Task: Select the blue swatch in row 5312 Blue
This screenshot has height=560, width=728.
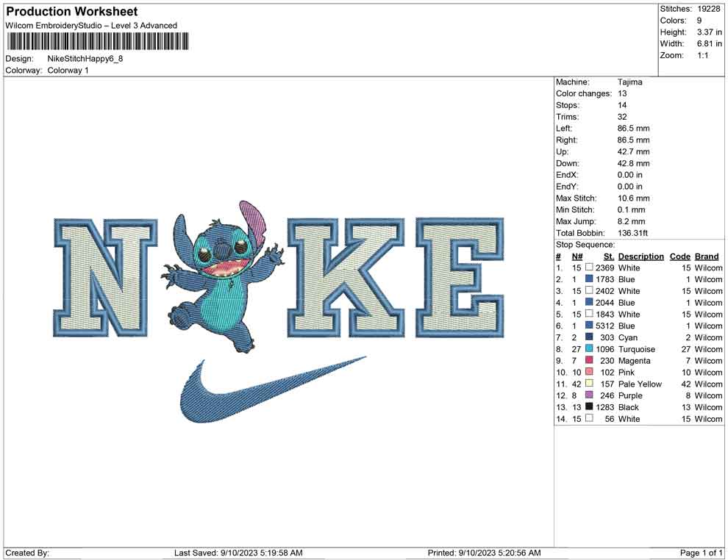Action: point(589,326)
